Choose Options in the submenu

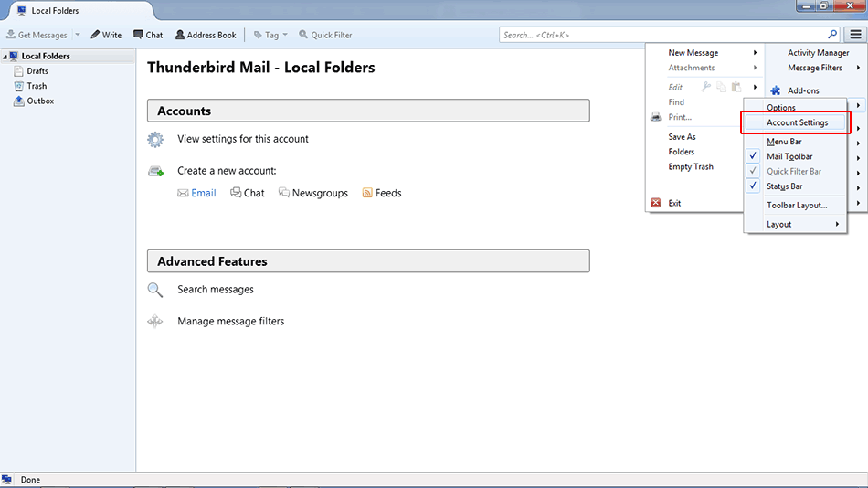pyautogui.click(x=780, y=108)
